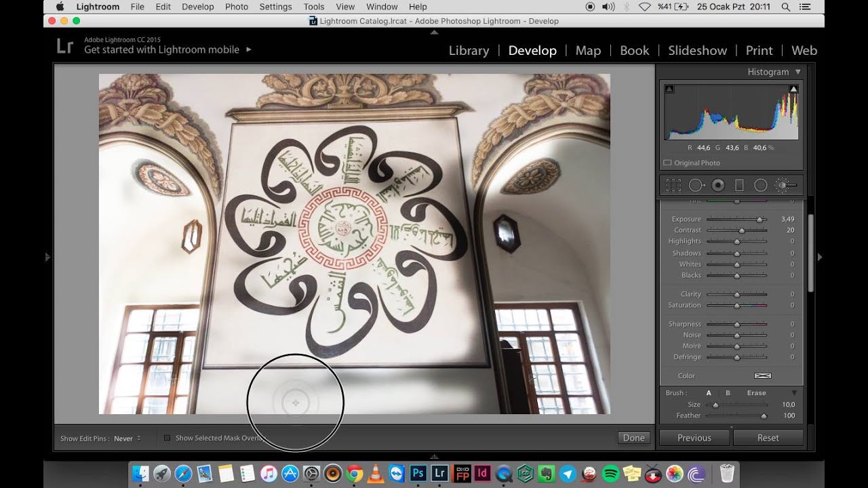Image resolution: width=868 pixels, height=488 pixels.
Task: Open Lightroom icon in the dock
Action: [439, 473]
